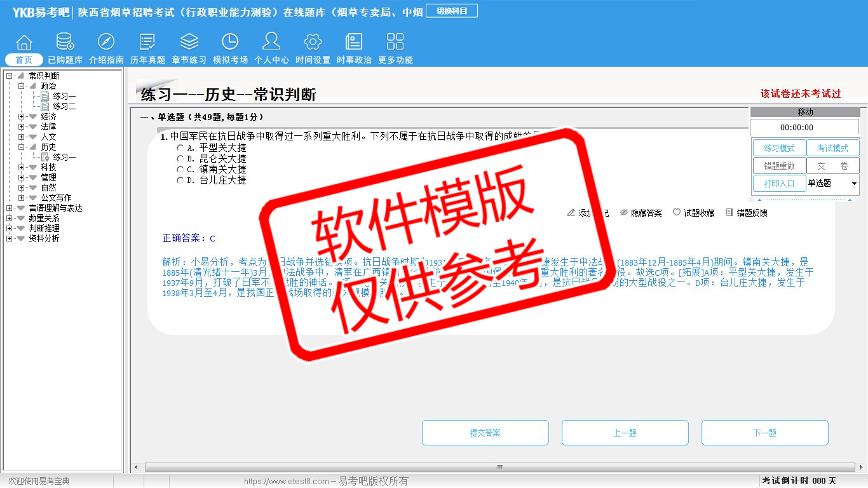The width and height of the screenshot is (868, 488).
Task: Collapse the 政治 tree node
Action: (x=21, y=86)
